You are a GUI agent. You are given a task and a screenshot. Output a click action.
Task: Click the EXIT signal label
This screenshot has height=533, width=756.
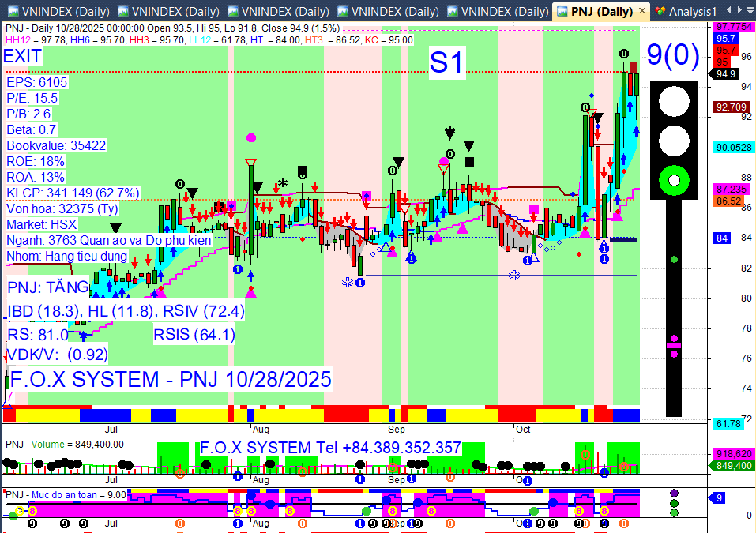(22, 56)
